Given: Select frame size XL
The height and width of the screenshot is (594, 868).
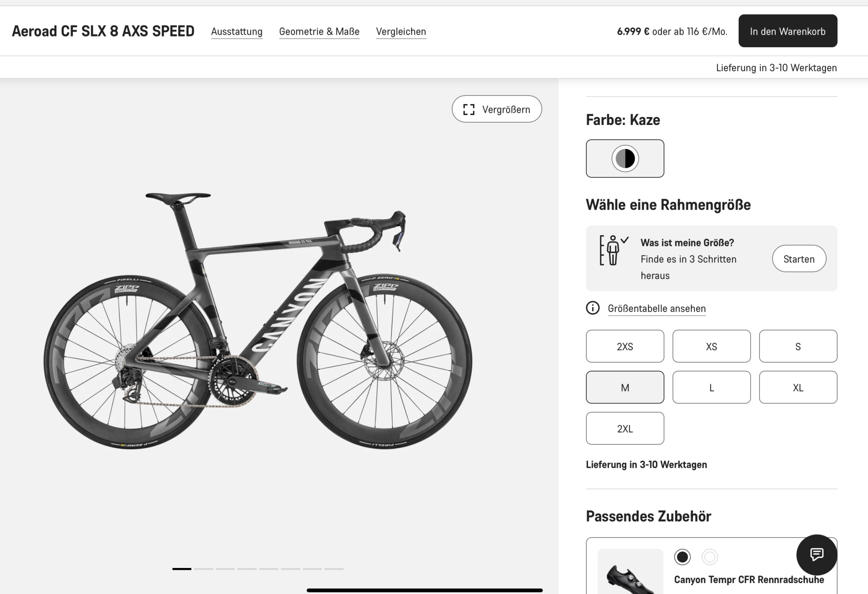Looking at the screenshot, I should pyautogui.click(x=798, y=387).
